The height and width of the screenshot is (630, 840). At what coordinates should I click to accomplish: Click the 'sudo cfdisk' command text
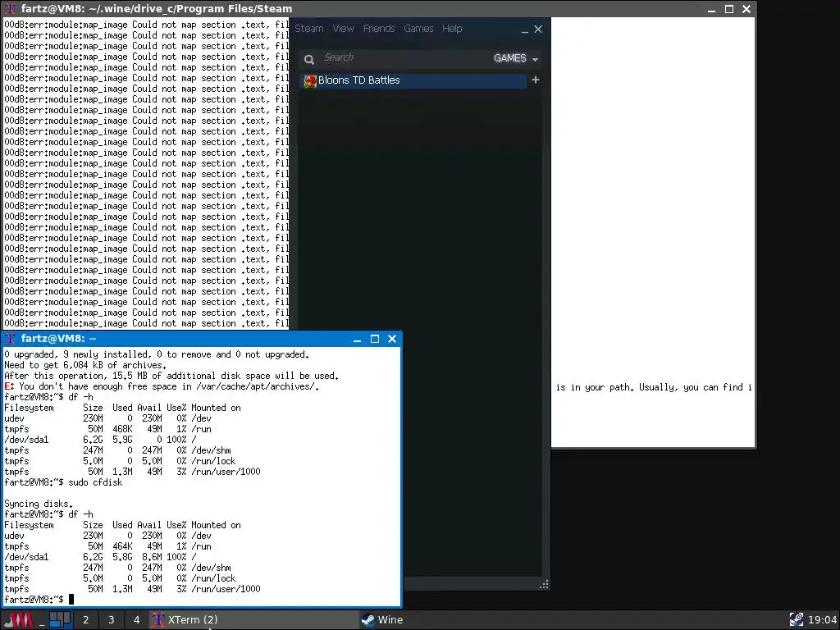[x=95, y=482]
